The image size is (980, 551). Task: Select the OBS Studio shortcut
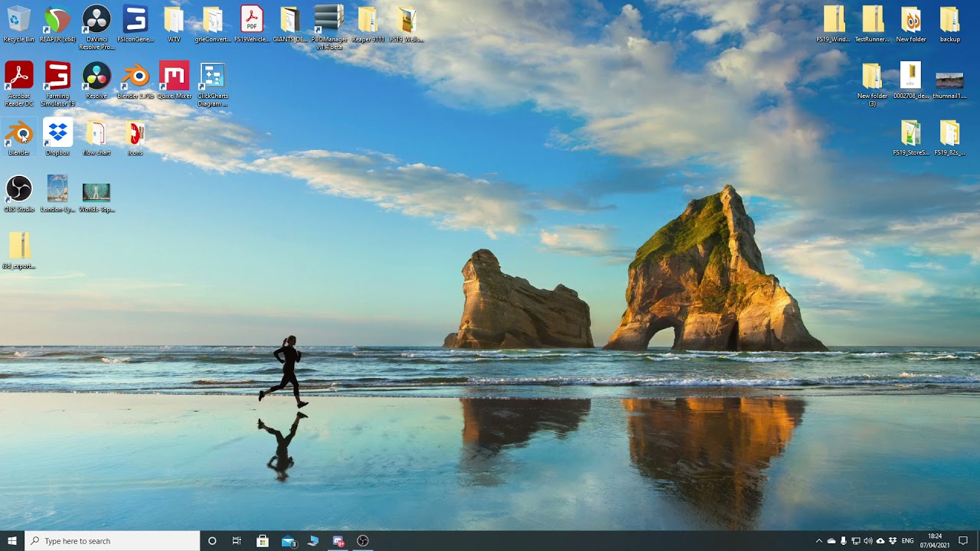point(18,194)
